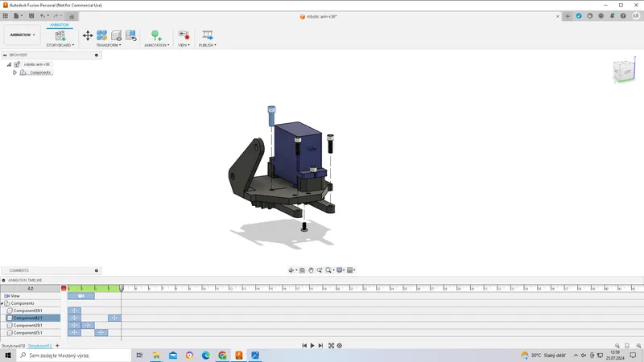Zoom in the animation timeline
This screenshot has height=362, width=644.
point(638,346)
